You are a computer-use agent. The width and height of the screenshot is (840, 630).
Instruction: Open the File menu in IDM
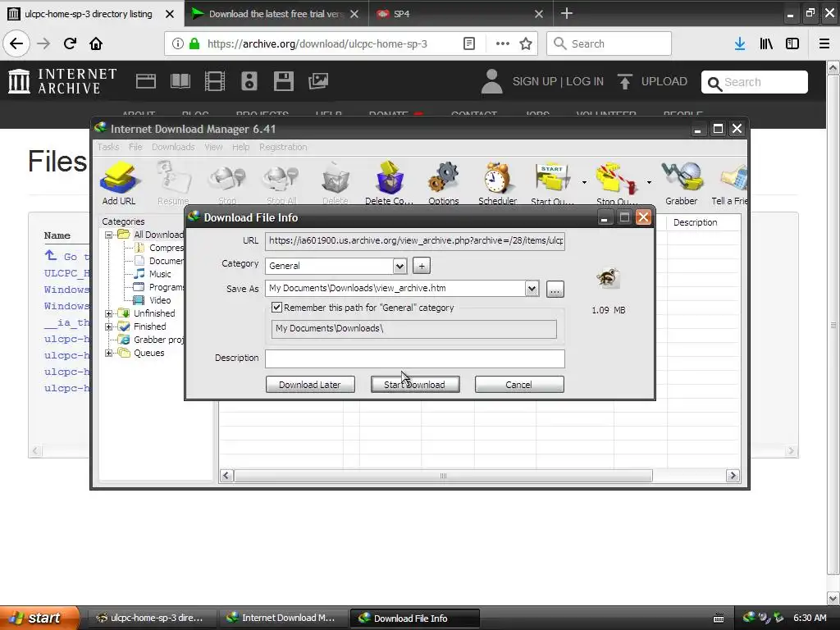coord(135,147)
